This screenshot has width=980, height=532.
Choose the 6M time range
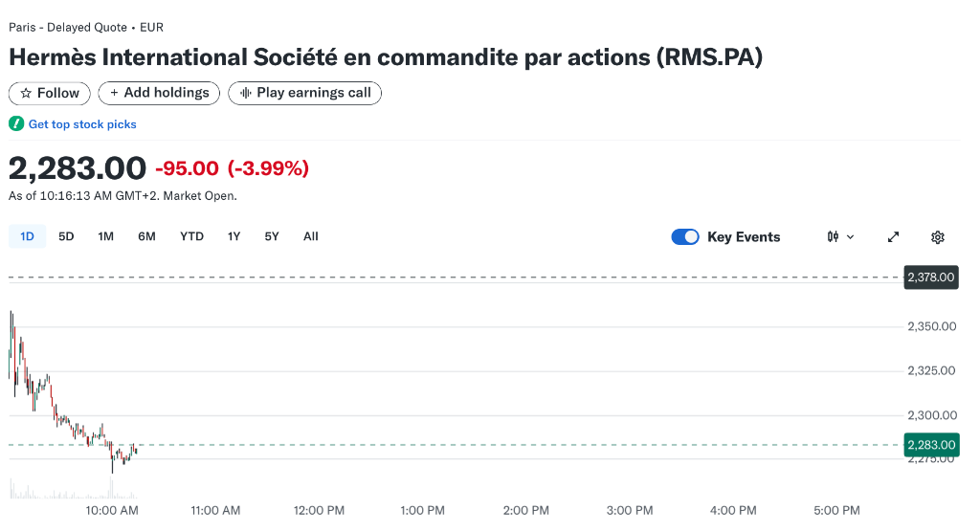pyautogui.click(x=146, y=236)
